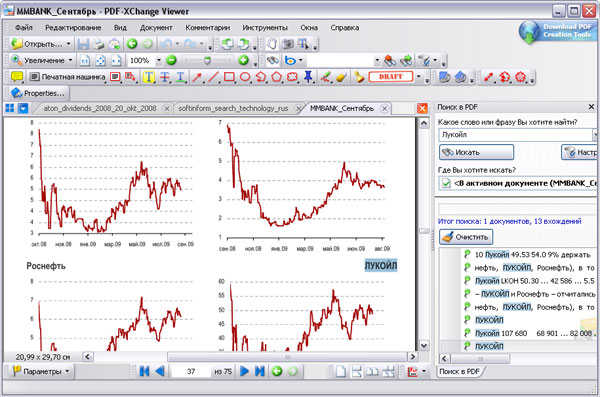Click the search phrase field containing Лукойл
The image size is (600, 397).
(515, 135)
